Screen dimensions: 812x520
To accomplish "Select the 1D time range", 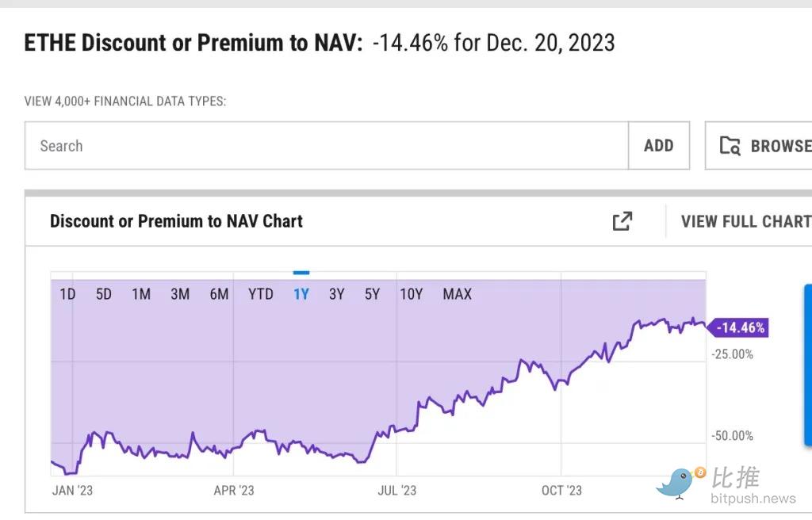I will pos(67,294).
